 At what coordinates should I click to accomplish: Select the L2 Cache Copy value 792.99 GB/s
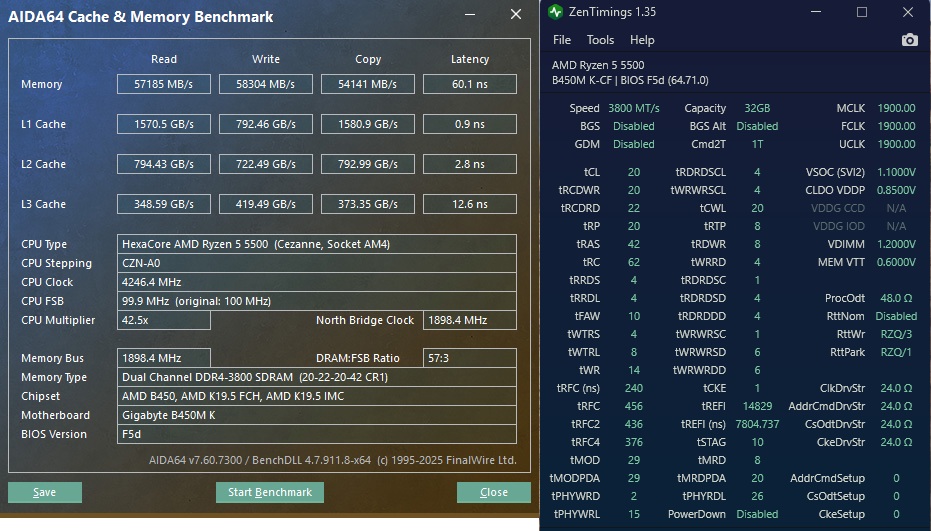368,164
